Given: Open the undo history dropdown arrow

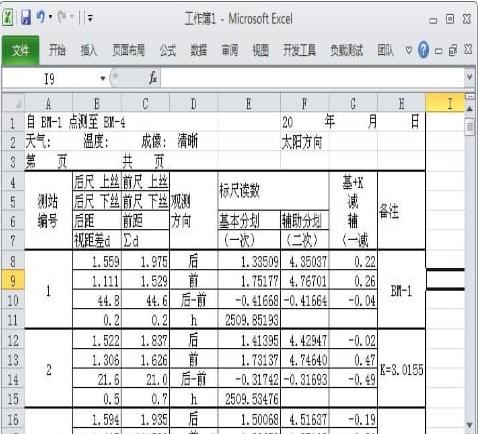Looking at the screenshot, I should pyautogui.click(x=50, y=17).
